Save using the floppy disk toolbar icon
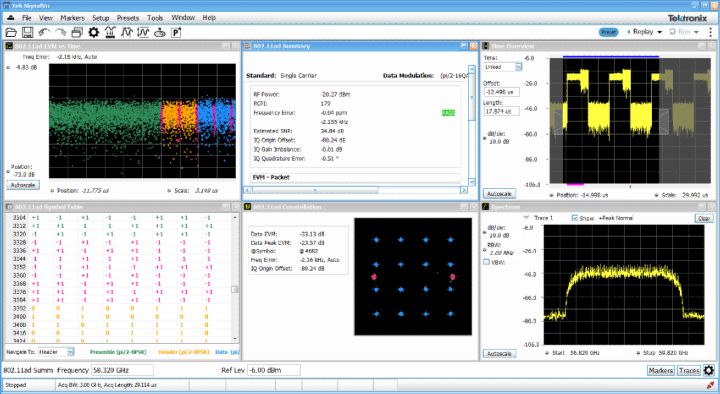Image resolution: width=720 pixels, height=394 pixels. (x=28, y=33)
